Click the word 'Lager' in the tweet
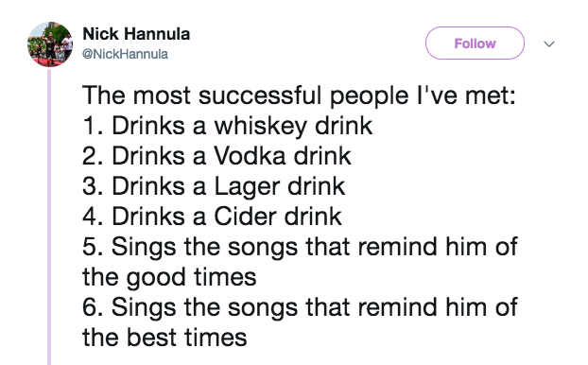588x365 pixels. point(247,187)
